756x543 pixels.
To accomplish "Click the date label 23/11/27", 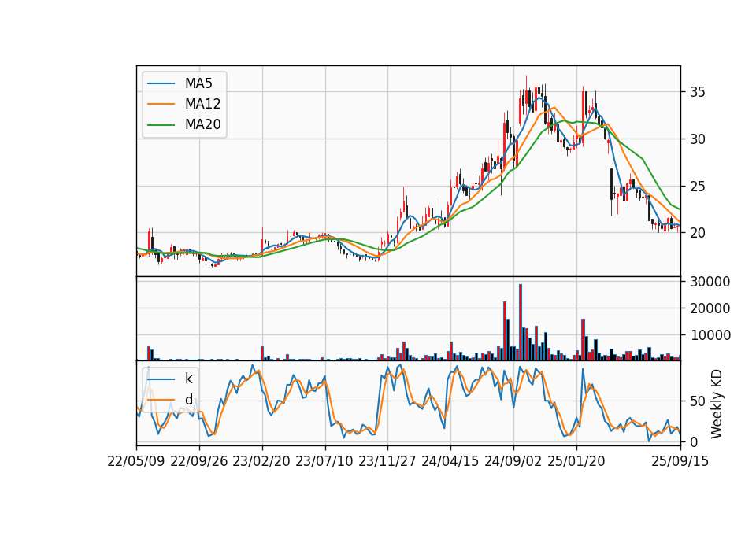I will pyautogui.click(x=387, y=461).
